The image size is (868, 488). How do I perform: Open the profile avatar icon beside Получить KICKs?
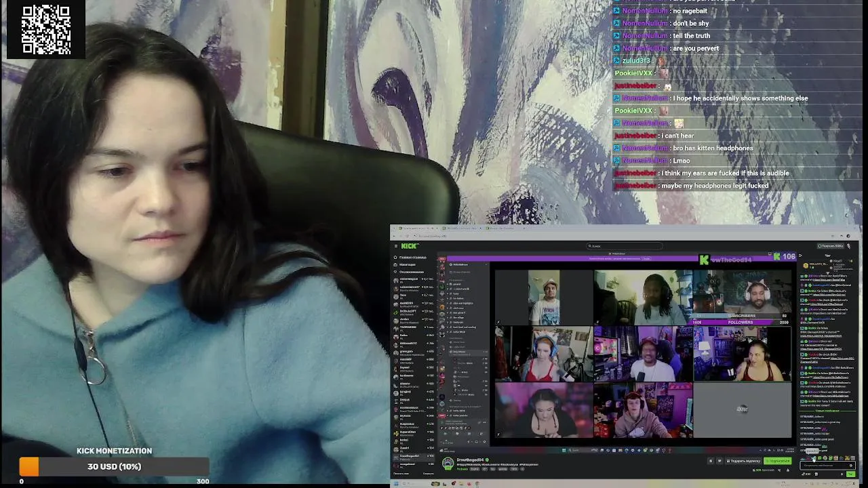848,246
